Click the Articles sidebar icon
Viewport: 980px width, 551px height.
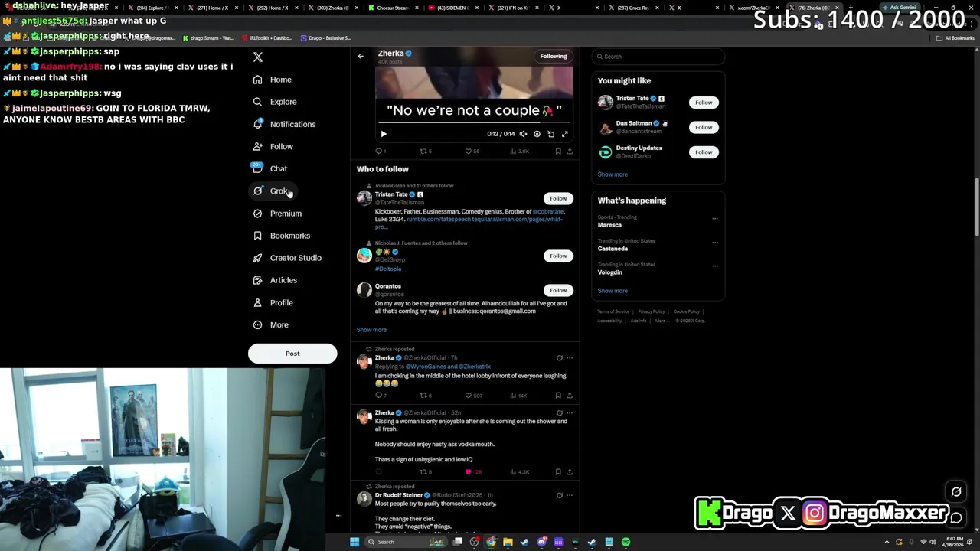258,280
